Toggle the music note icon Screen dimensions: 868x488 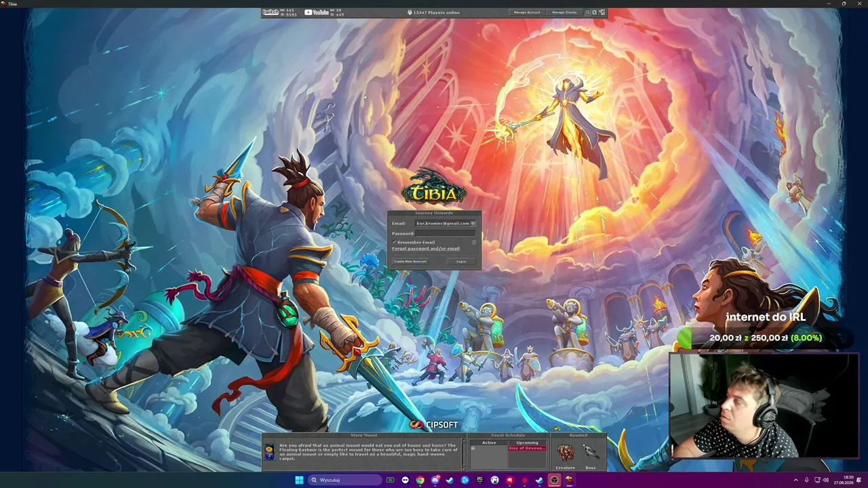(x=587, y=12)
